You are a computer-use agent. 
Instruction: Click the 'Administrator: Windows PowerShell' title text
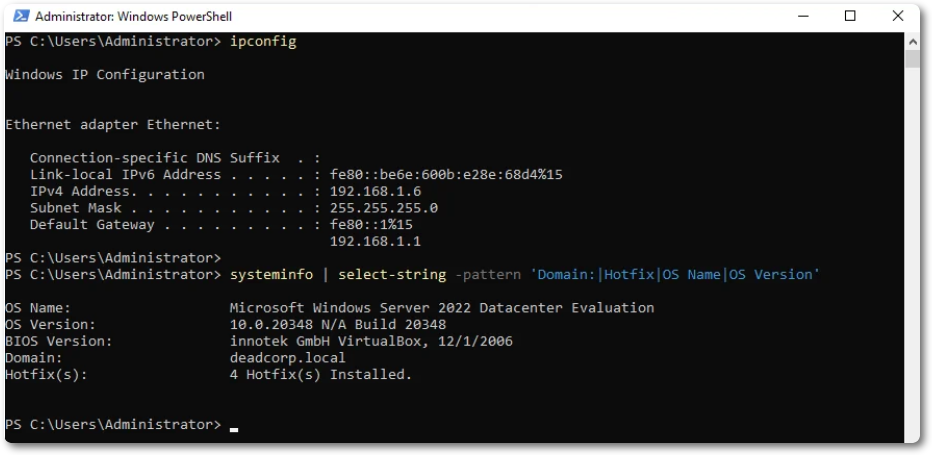tap(133, 17)
